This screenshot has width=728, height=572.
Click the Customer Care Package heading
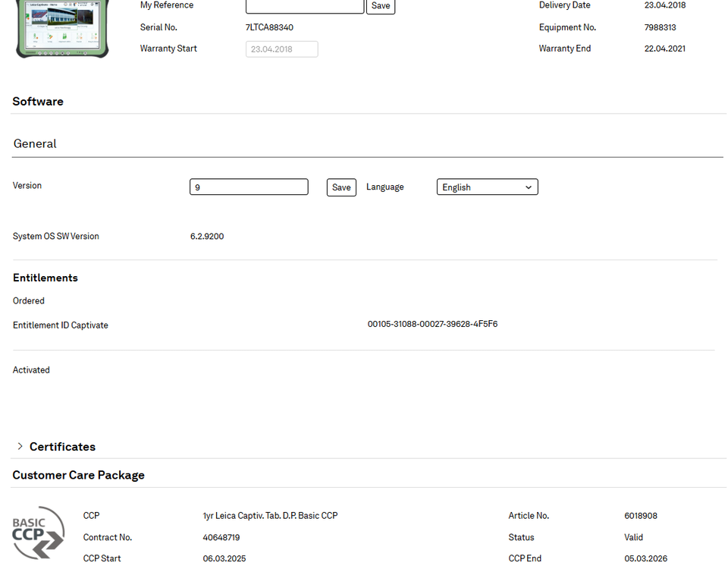pyautogui.click(x=78, y=475)
